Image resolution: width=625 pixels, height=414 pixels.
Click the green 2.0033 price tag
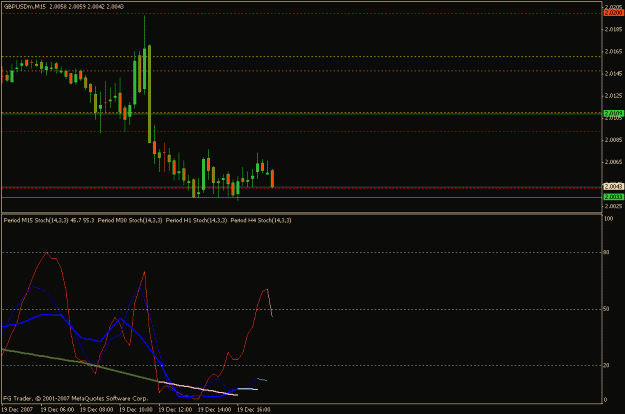coord(614,197)
